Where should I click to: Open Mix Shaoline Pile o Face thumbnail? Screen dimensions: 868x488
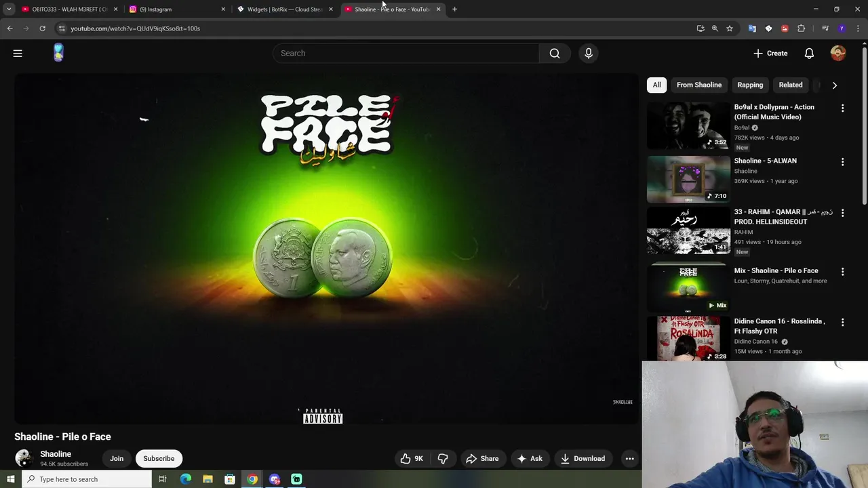(688, 288)
